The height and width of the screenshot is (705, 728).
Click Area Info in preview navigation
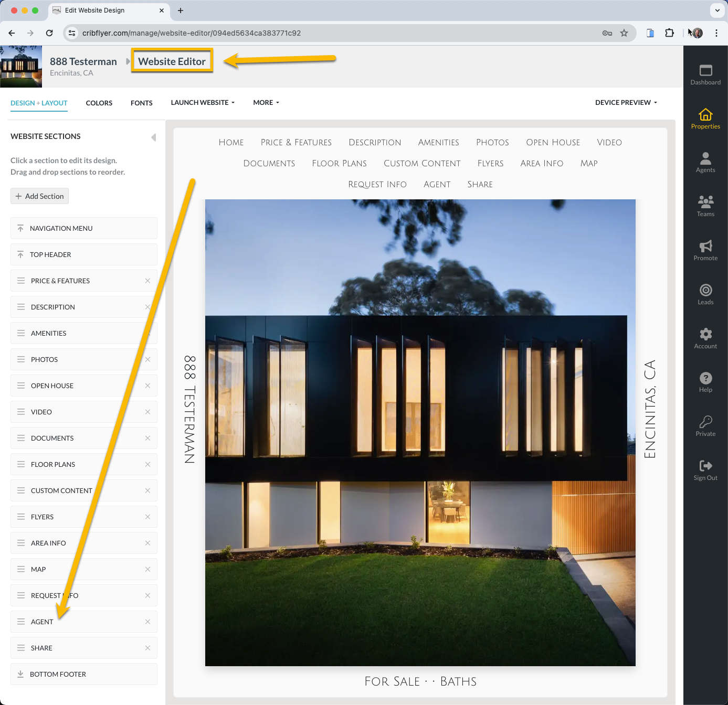[x=542, y=163]
